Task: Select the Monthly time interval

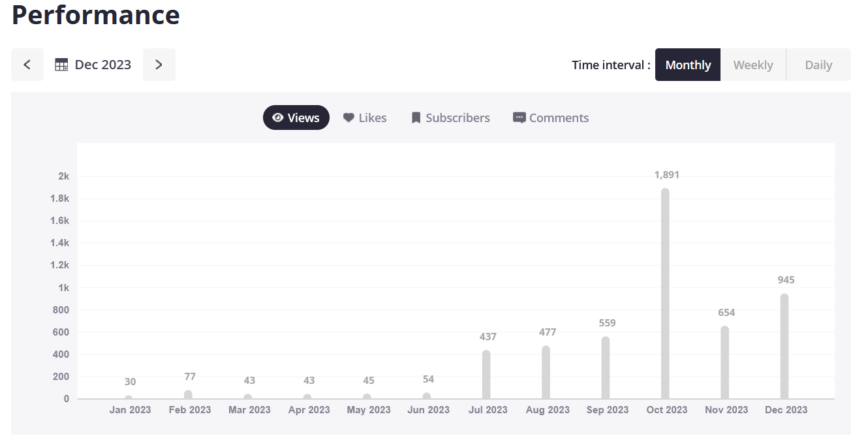Action: click(687, 65)
